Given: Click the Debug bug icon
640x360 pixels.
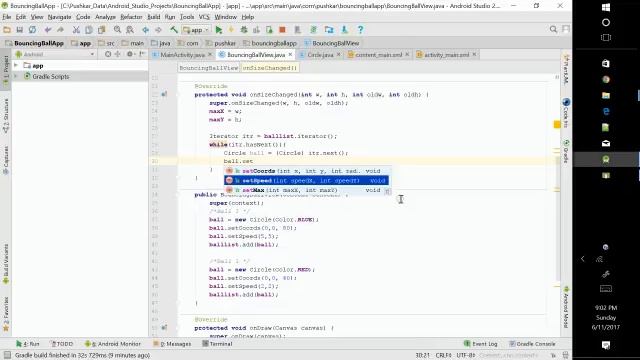Looking at the screenshot, I should pyautogui.click(x=244, y=30).
